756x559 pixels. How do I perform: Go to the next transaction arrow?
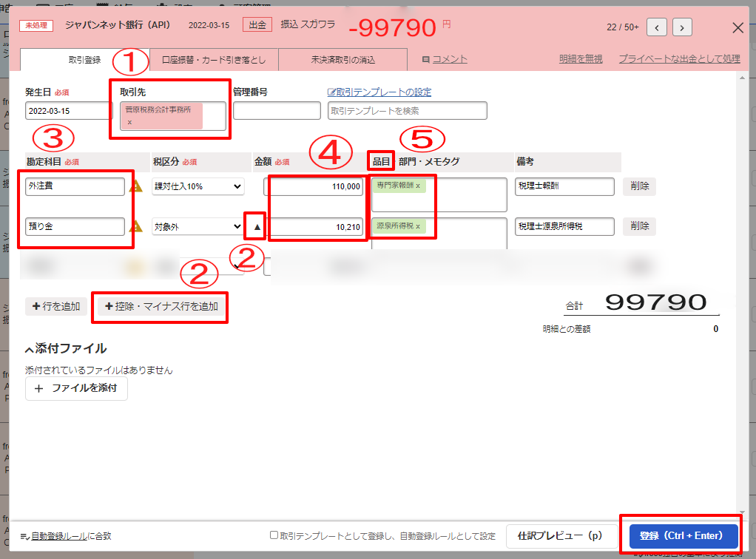click(x=682, y=28)
